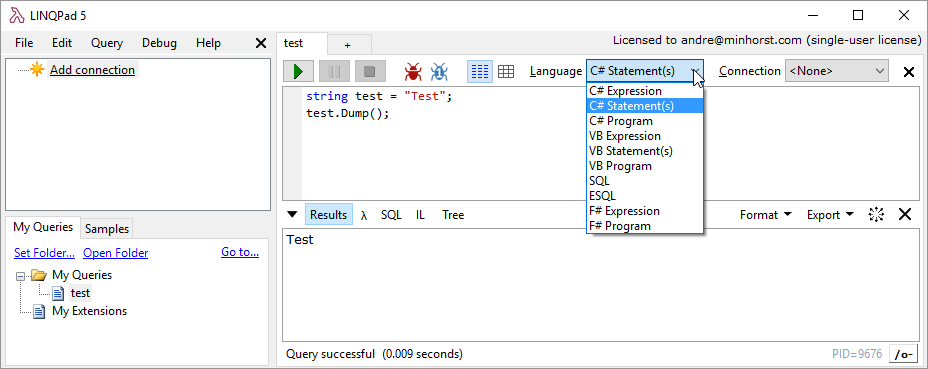
Task: Click the Add connection star icon
Action: 37,70
